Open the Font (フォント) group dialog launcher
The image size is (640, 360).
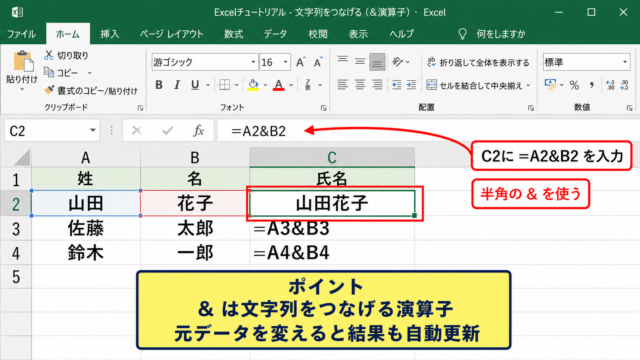pos(323,108)
